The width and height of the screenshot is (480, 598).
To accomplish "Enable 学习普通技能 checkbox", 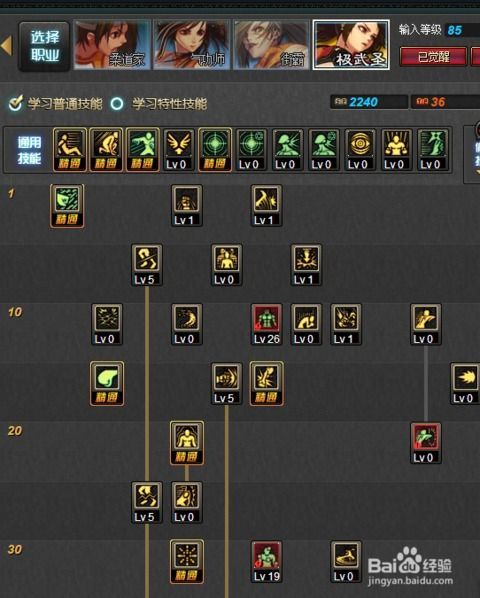I will pyautogui.click(x=16, y=103).
